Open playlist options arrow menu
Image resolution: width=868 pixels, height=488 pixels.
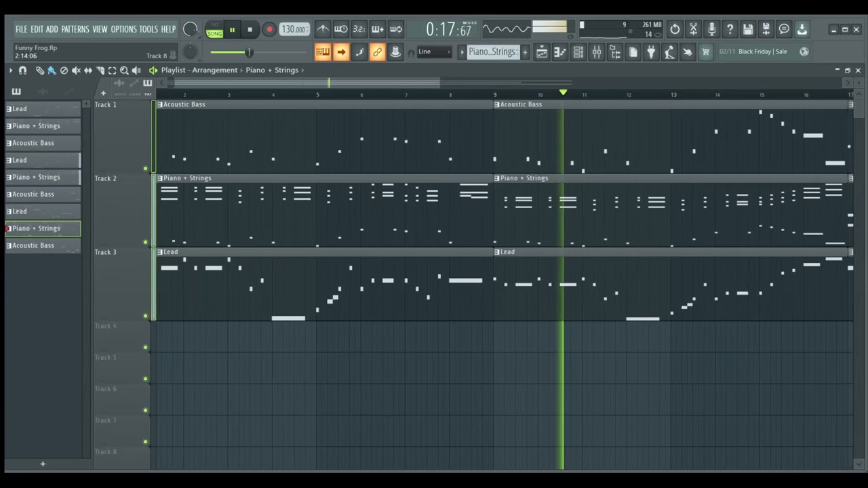(x=11, y=70)
